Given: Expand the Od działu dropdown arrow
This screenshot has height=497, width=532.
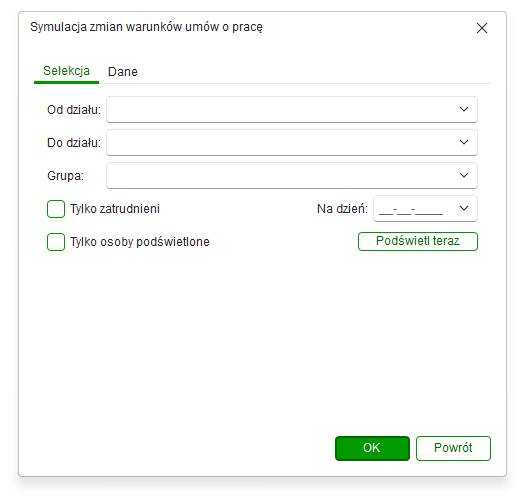Looking at the screenshot, I should click(x=464, y=109).
